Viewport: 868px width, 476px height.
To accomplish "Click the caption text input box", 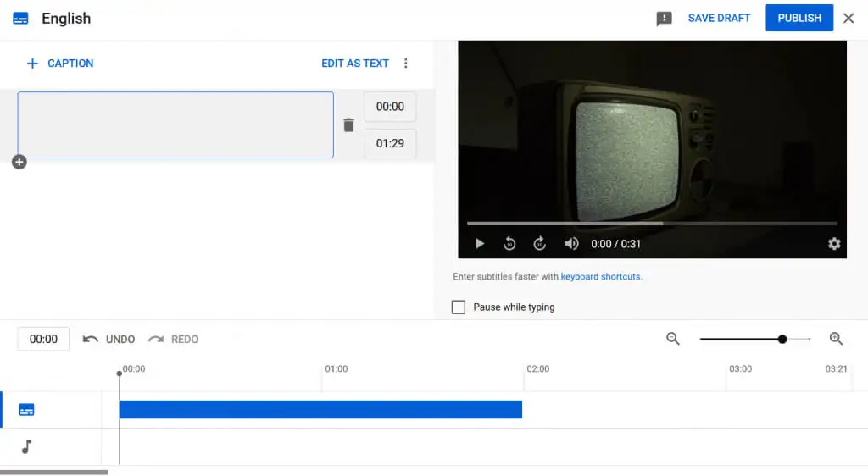I will click(175, 125).
